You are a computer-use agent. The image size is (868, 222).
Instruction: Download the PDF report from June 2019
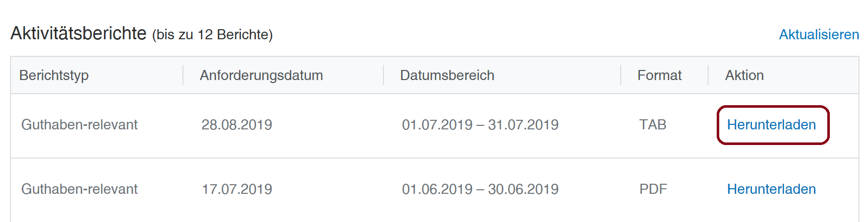(x=771, y=189)
